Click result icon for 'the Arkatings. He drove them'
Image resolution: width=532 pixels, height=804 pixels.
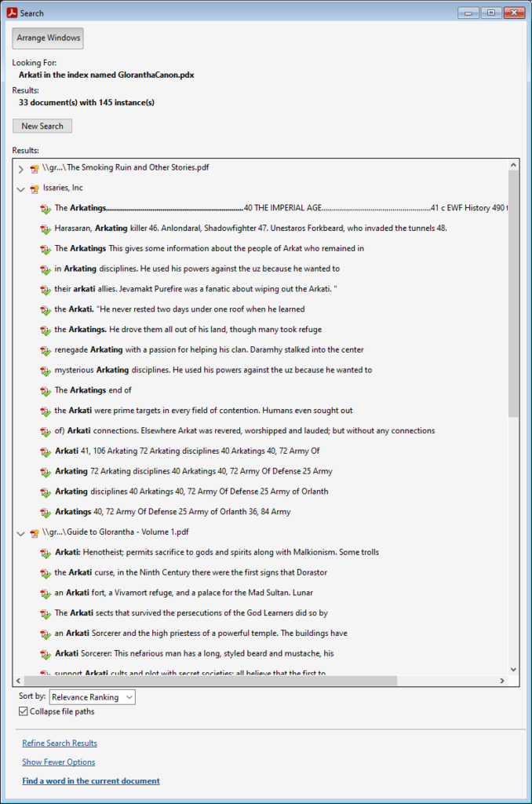click(x=46, y=331)
